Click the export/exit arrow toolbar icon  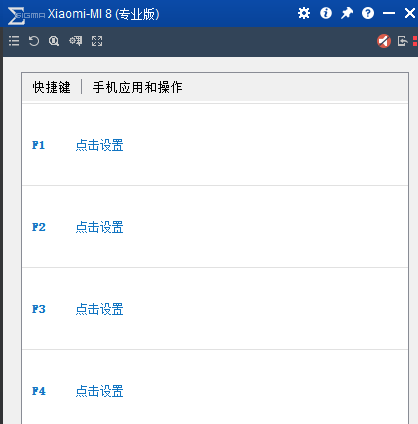tap(403, 41)
